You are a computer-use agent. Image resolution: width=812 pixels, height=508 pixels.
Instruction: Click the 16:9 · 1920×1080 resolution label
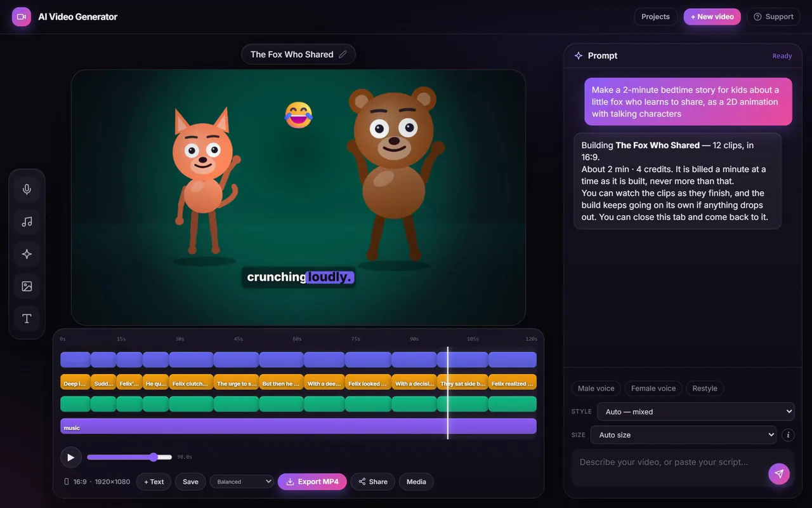pyautogui.click(x=101, y=482)
